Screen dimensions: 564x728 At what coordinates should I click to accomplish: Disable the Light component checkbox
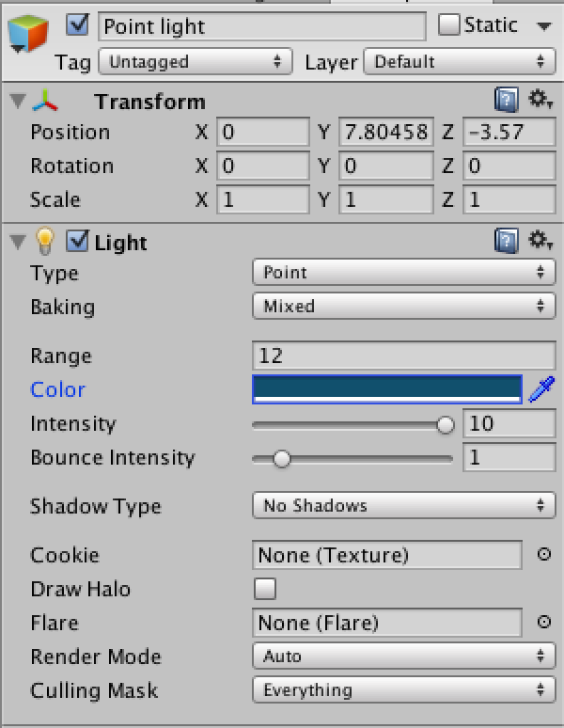point(77,241)
